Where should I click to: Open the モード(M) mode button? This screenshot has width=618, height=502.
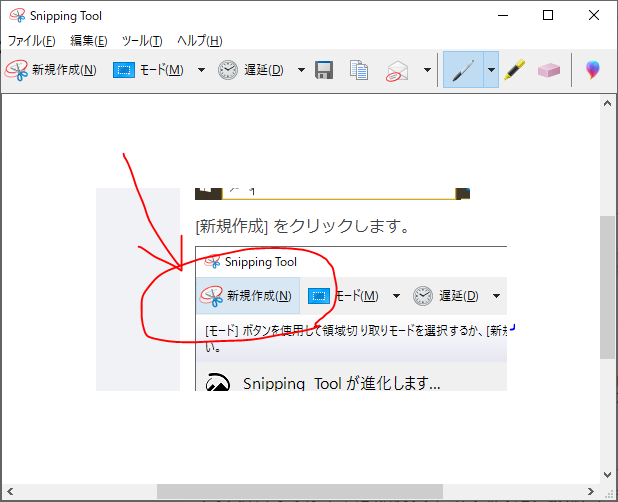click(149, 70)
